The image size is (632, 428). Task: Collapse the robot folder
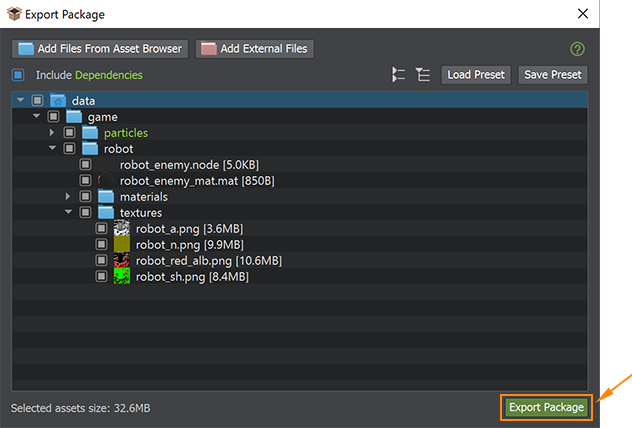pyautogui.click(x=53, y=149)
